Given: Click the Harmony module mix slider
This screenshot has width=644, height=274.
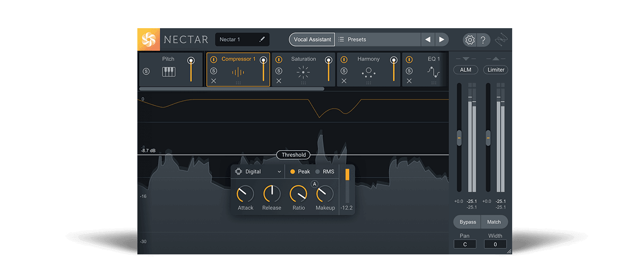Looking at the screenshot, I should pyautogui.click(x=393, y=69).
